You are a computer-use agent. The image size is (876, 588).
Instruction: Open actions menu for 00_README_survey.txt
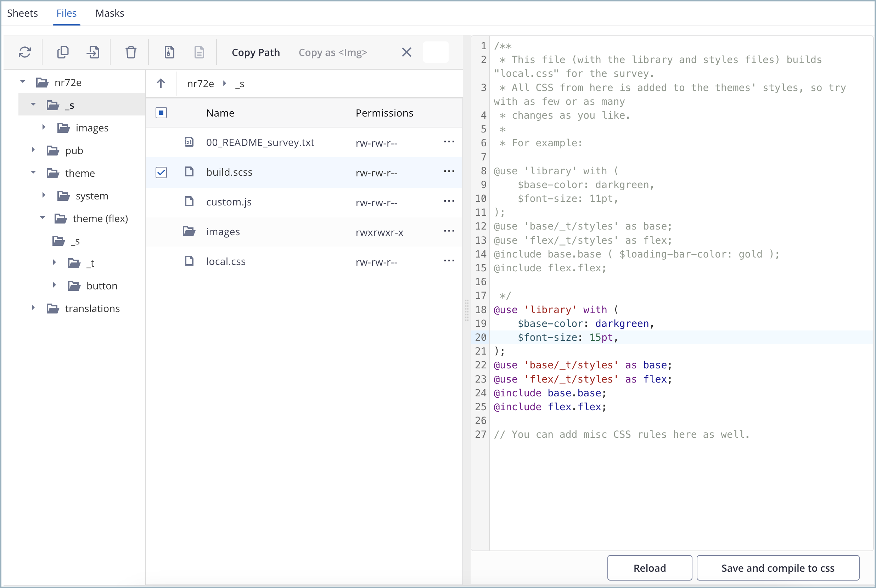tap(449, 142)
